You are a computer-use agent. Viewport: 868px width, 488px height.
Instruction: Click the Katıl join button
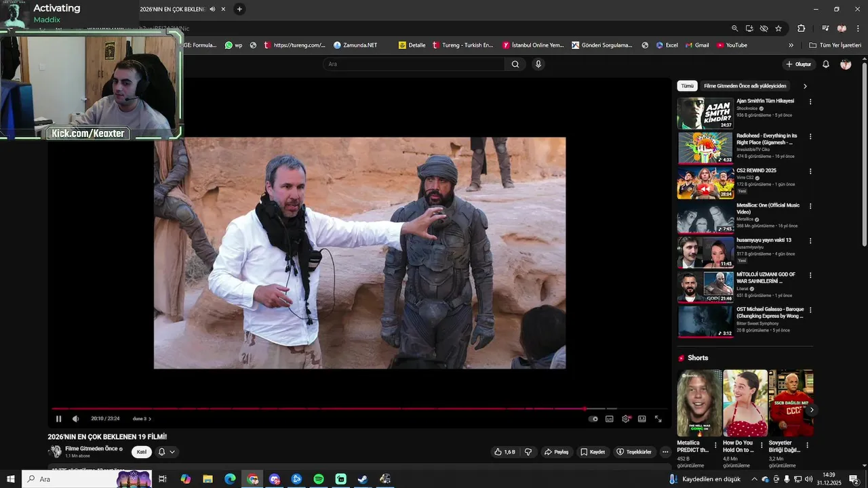(142, 452)
